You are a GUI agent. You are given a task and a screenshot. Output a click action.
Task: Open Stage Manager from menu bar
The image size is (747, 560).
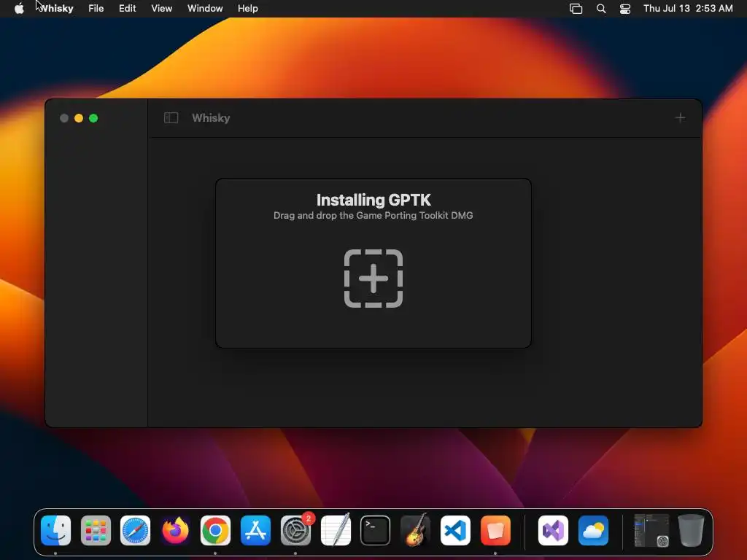tap(576, 9)
